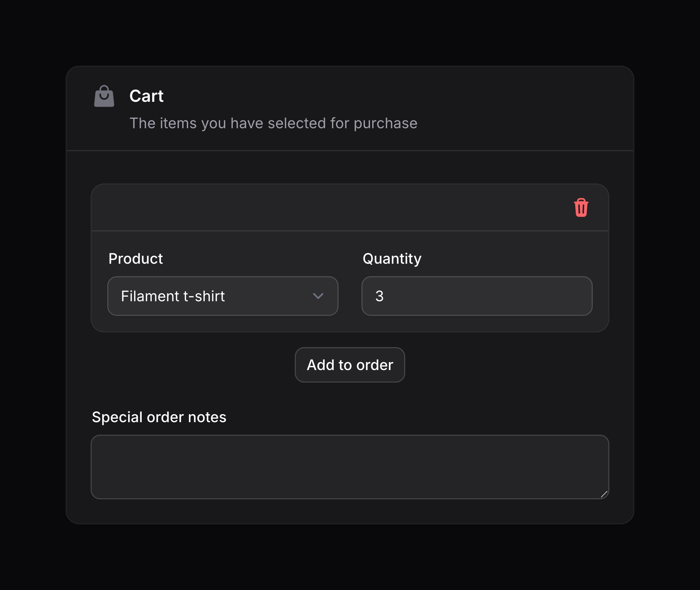Click the Special order notes label
The image size is (700, 590).
point(159,417)
